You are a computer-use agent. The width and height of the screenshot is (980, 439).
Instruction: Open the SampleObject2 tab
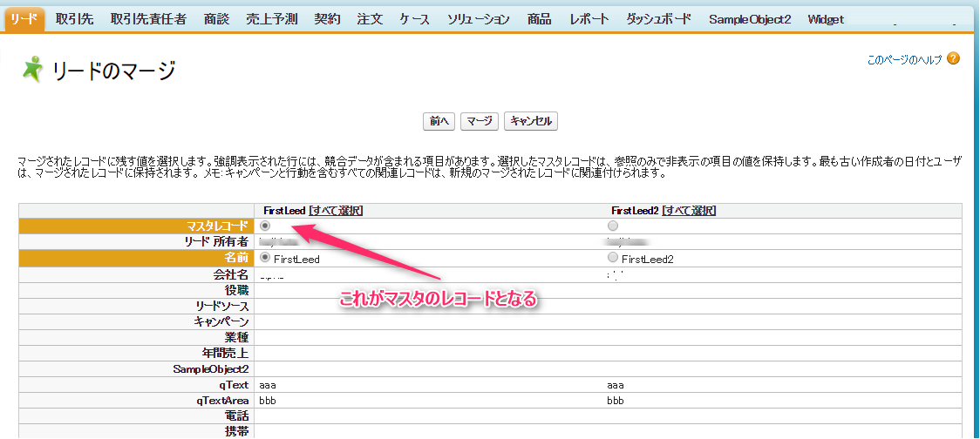(x=750, y=19)
